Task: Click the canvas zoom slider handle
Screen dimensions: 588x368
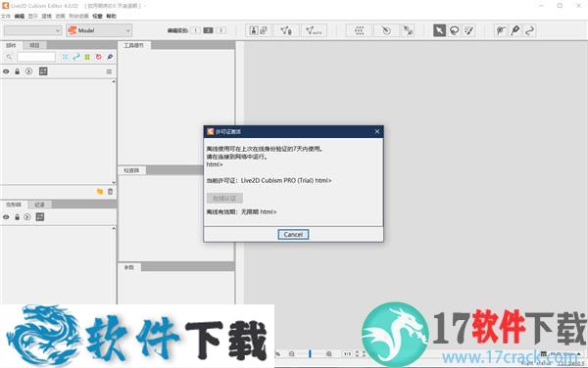Action: pyautogui.click(x=310, y=353)
